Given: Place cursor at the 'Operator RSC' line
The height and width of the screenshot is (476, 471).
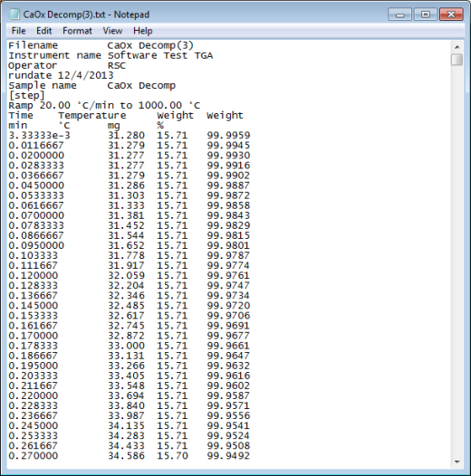Looking at the screenshot, I should pyautogui.click(x=67, y=65).
